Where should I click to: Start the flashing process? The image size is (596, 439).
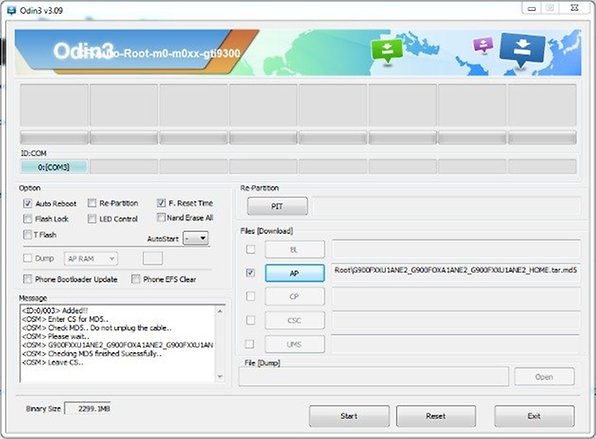(349, 416)
